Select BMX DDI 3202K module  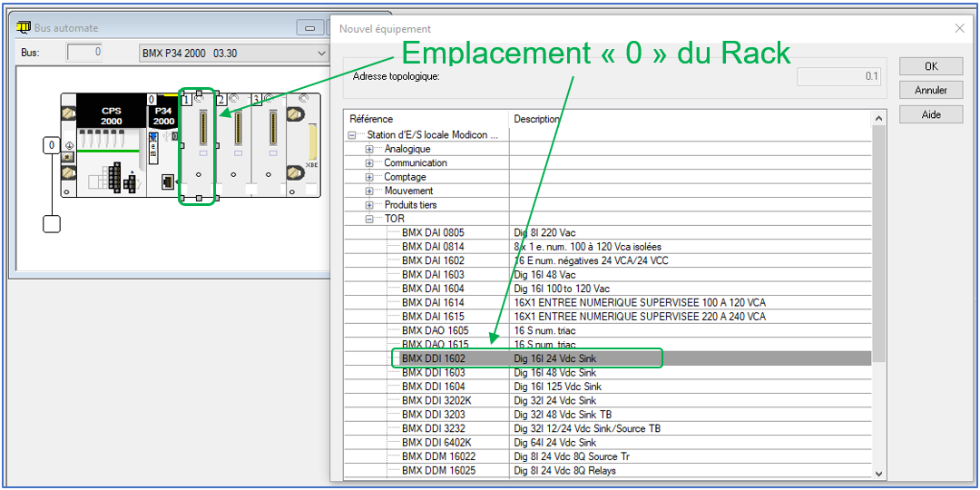point(436,401)
